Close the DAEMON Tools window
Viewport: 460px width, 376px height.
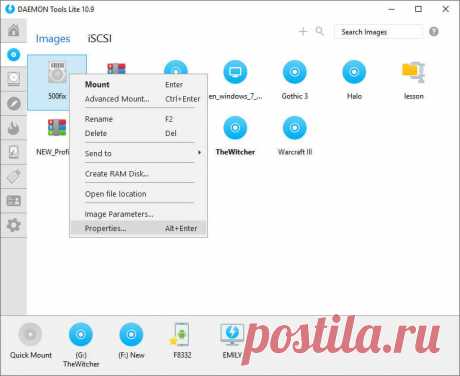(x=446, y=9)
